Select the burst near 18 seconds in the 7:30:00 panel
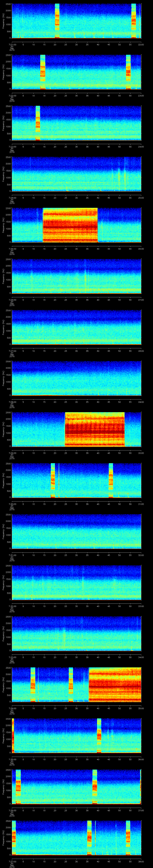Viewport: 153px width, 868px height. (x=53, y=480)
